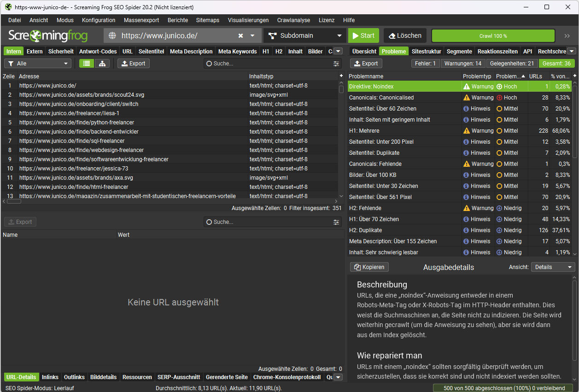The width and height of the screenshot is (579, 392).
Task: Switch to the Inlinks bottom tab
Action: pyautogui.click(x=50, y=377)
